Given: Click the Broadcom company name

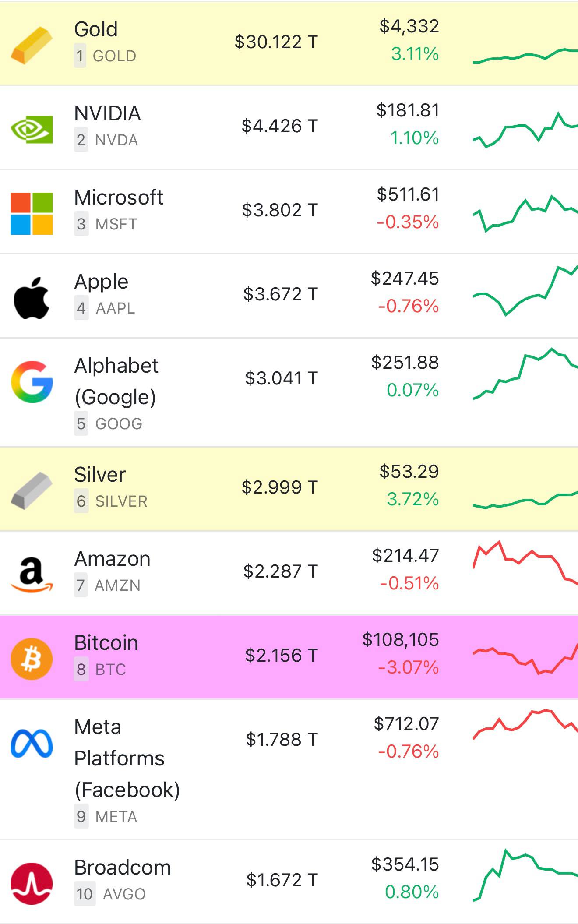Looking at the screenshot, I should [123, 868].
